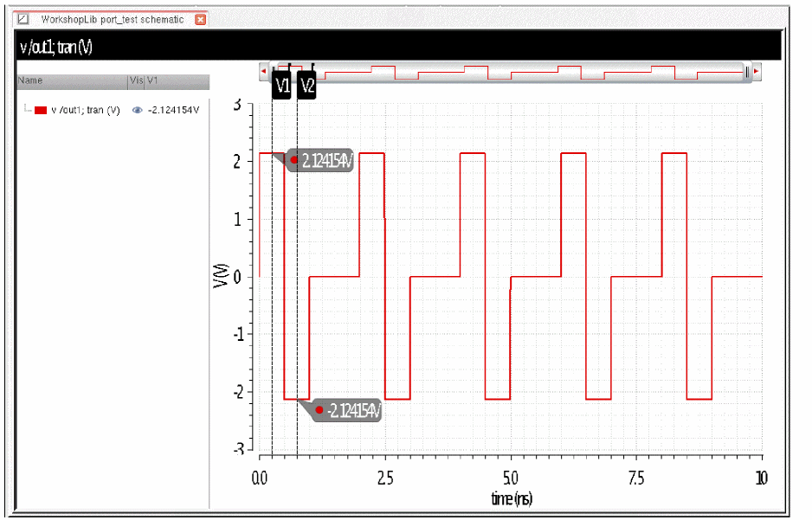
Task: Click the -2.124154V marker annotation
Action: click(x=347, y=410)
